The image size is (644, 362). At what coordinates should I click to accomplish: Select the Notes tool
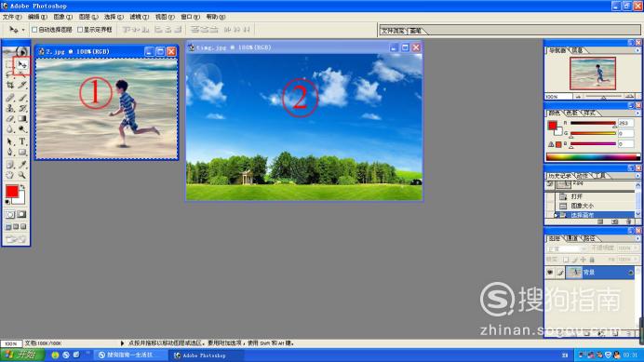coord(10,165)
